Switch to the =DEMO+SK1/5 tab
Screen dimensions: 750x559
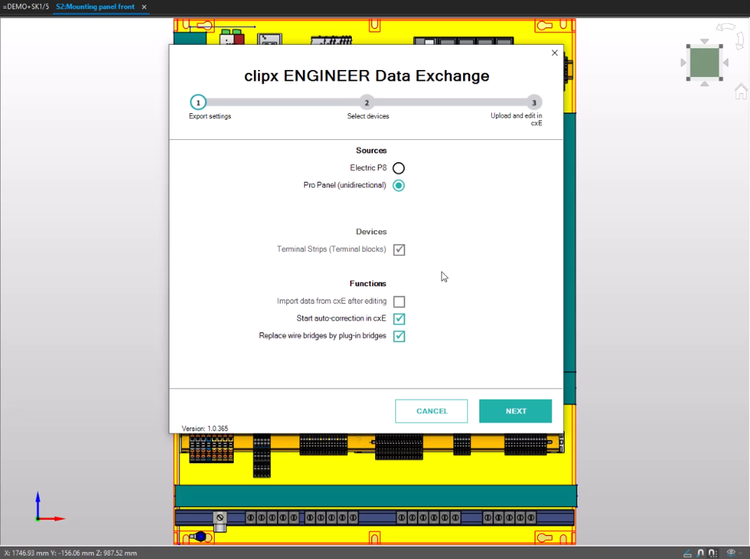(x=24, y=7)
